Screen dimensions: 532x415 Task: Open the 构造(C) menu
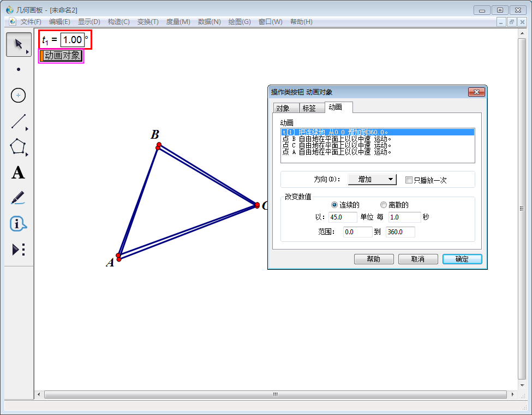coord(119,22)
